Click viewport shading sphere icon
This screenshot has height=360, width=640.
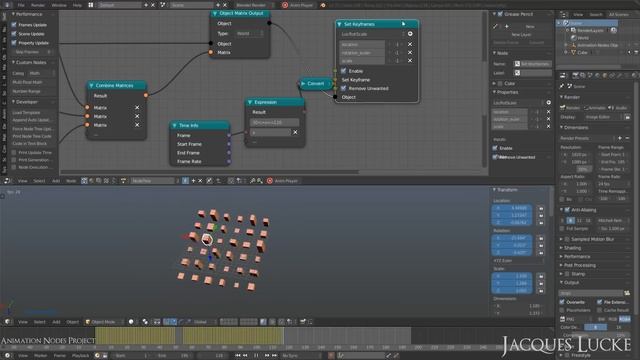point(131,322)
